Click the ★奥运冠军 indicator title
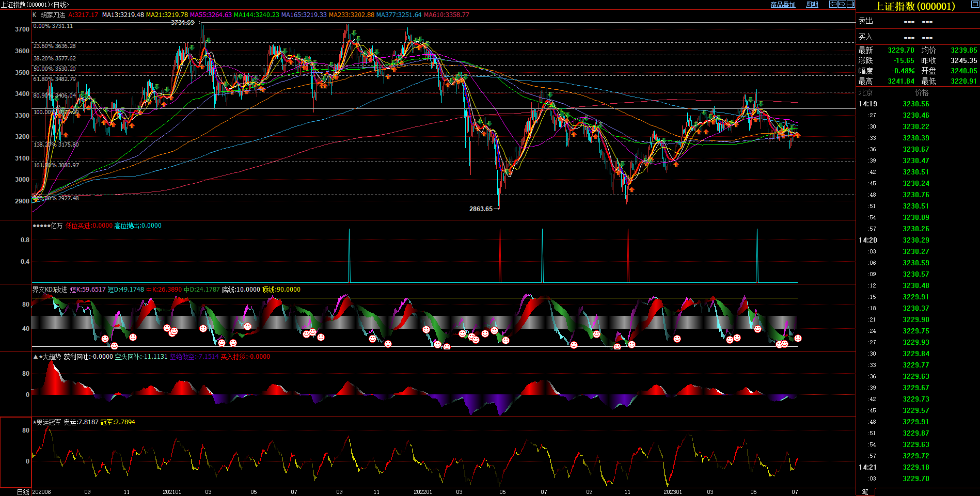Image resolution: width=980 pixels, height=496 pixels. pos(47,422)
